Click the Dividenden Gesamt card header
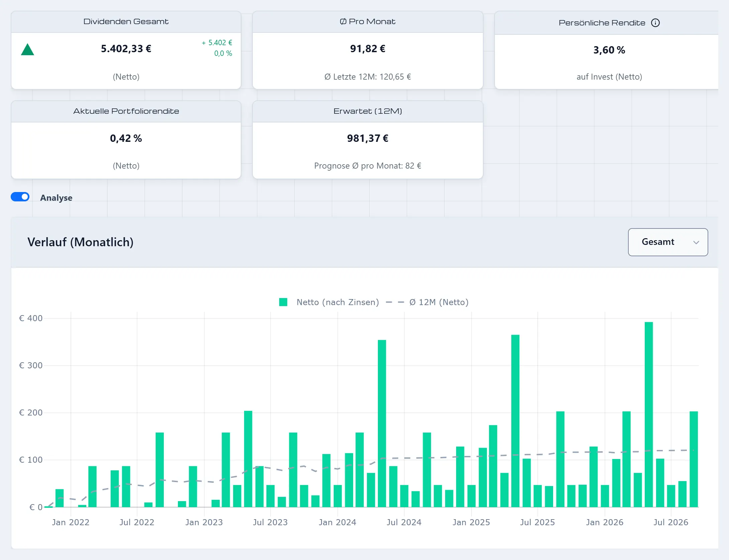 (126, 22)
